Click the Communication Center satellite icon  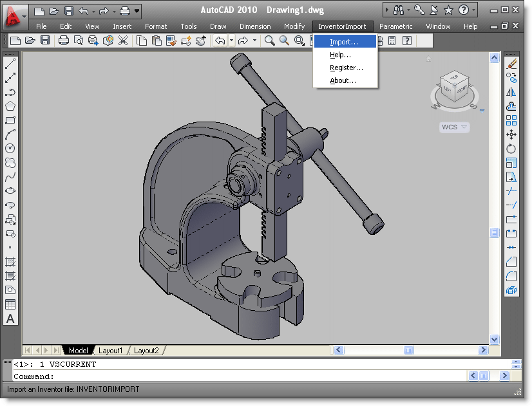tap(433, 10)
